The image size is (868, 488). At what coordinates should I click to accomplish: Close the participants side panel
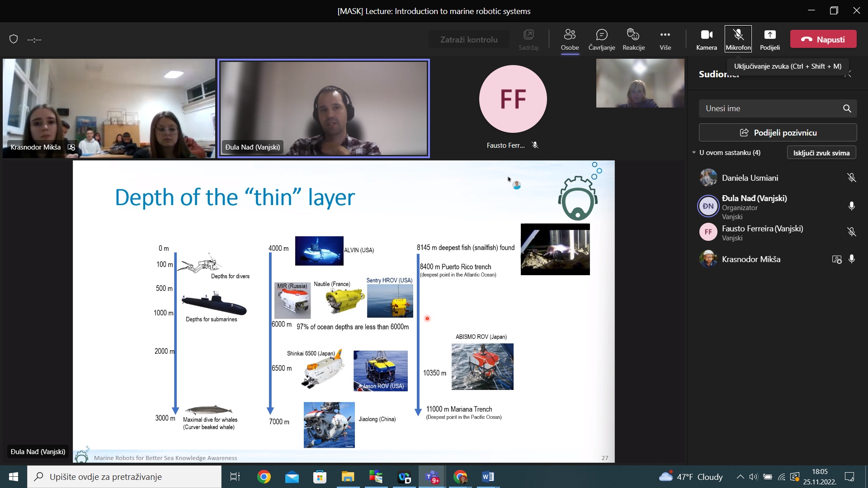[x=848, y=74]
